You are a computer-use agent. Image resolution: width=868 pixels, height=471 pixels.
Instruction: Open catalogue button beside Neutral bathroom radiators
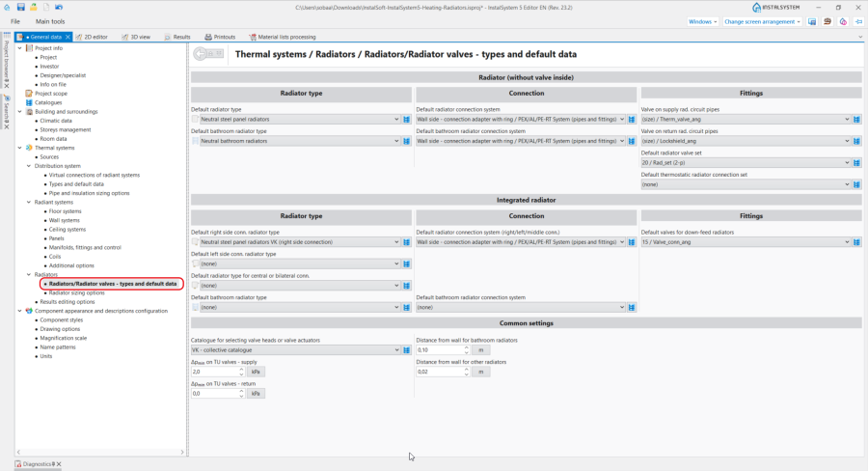tap(406, 141)
